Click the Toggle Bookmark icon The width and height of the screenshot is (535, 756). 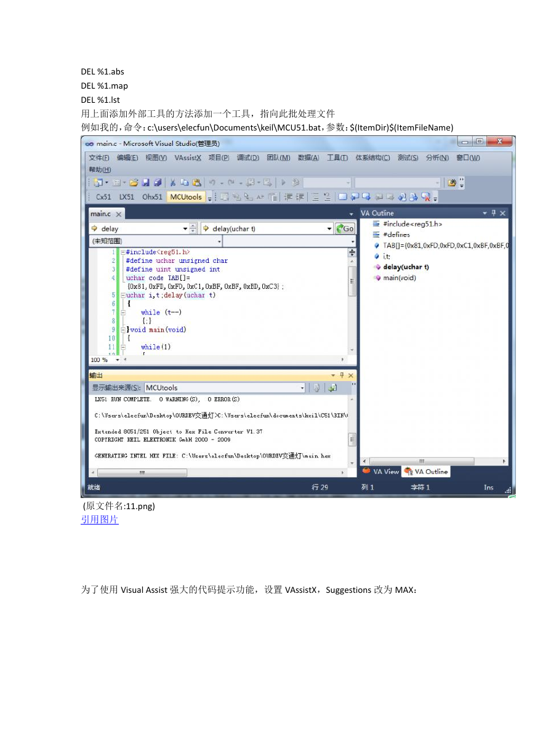[x=343, y=197]
